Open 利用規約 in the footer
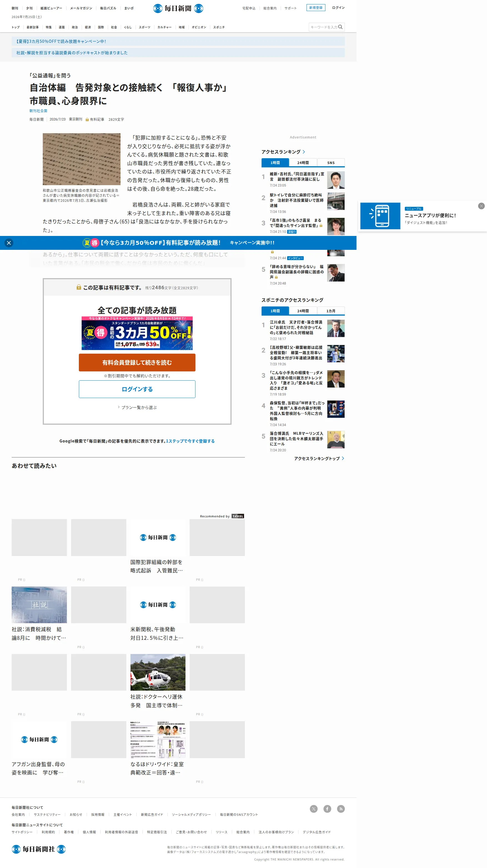Image resolution: width=487 pixels, height=868 pixels. coord(48,832)
